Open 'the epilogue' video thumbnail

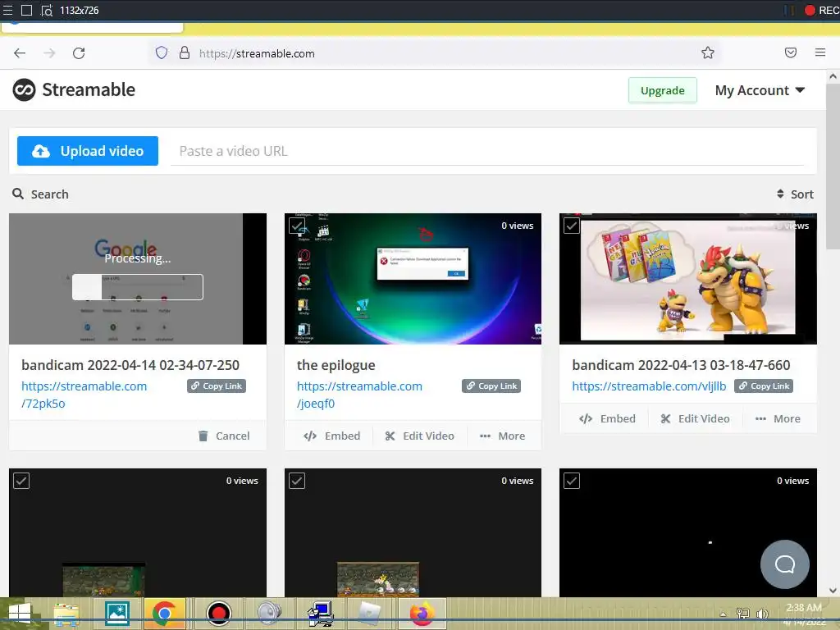pos(413,279)
